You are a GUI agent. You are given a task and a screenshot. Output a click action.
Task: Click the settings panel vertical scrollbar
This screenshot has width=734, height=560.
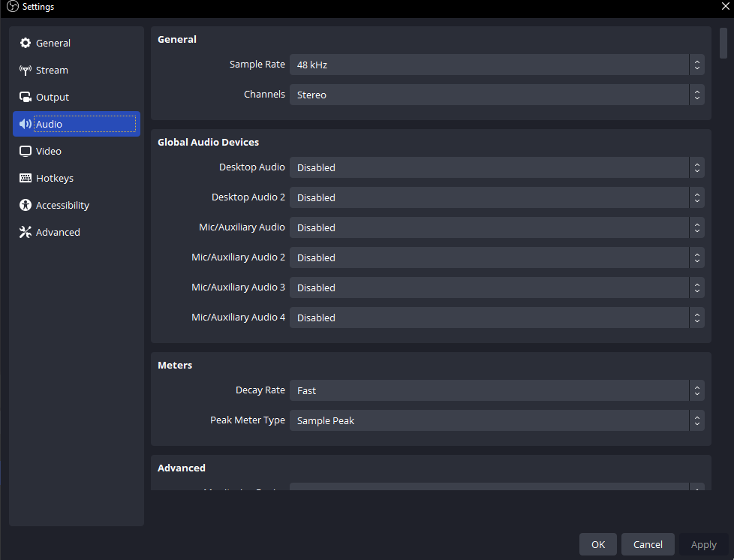[723, 43]
